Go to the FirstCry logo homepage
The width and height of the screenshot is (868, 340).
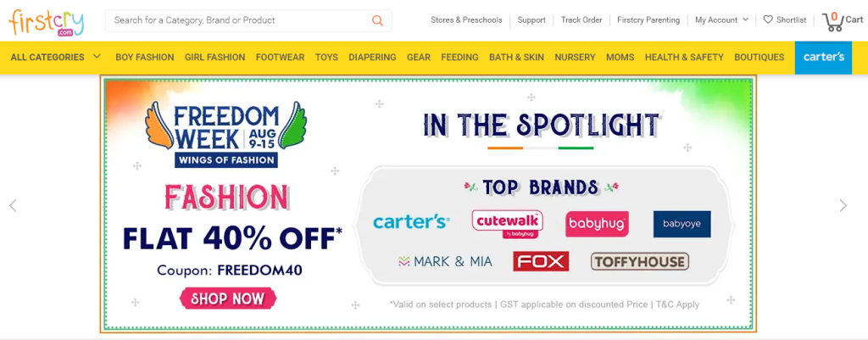coord(47,22)
